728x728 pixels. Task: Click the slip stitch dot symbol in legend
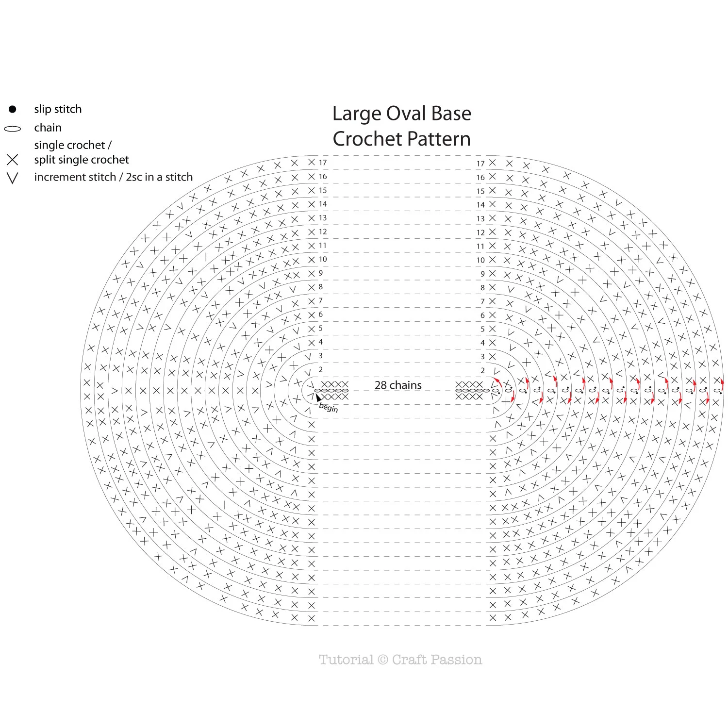13,109
